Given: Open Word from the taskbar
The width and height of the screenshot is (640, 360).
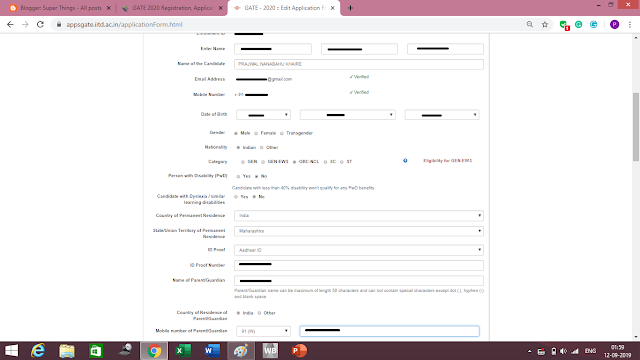Looking at the screenshot, I should coord(212,351).
